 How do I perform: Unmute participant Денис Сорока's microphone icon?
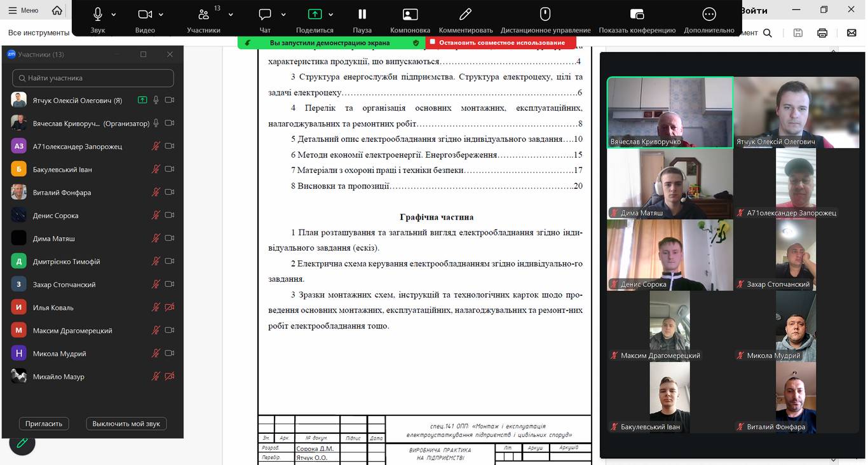coord(156,216)
